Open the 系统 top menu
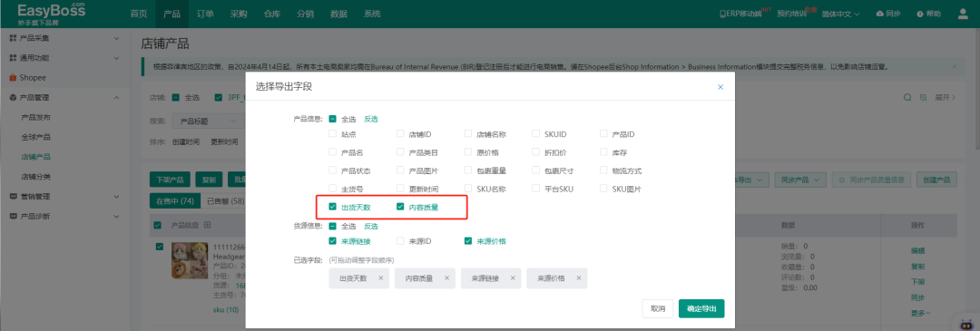980x331 pixels. (372, 14)
